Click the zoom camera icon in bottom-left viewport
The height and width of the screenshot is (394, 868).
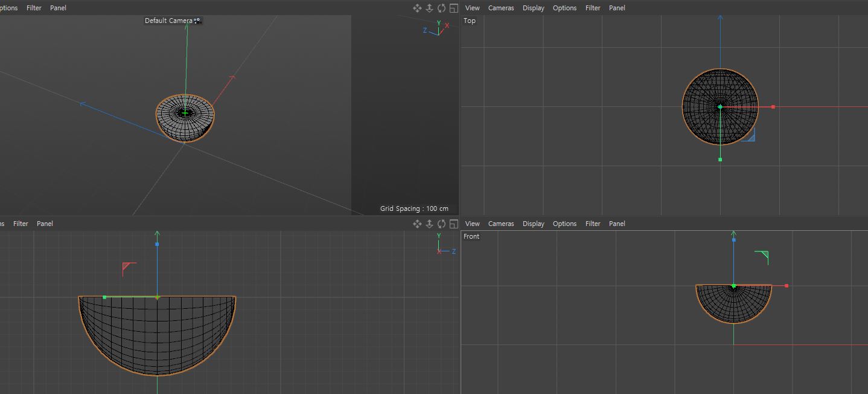click(x=429, y=224)
